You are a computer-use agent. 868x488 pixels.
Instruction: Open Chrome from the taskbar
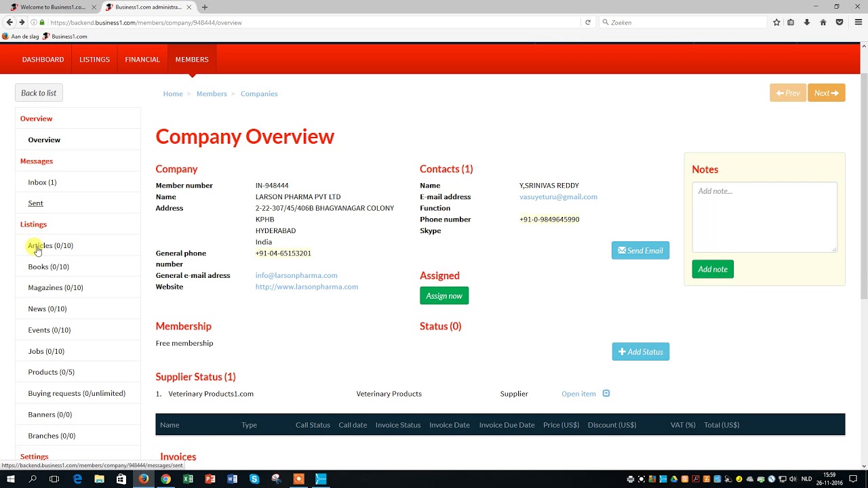pyautogui.click(x=165, y=479)
